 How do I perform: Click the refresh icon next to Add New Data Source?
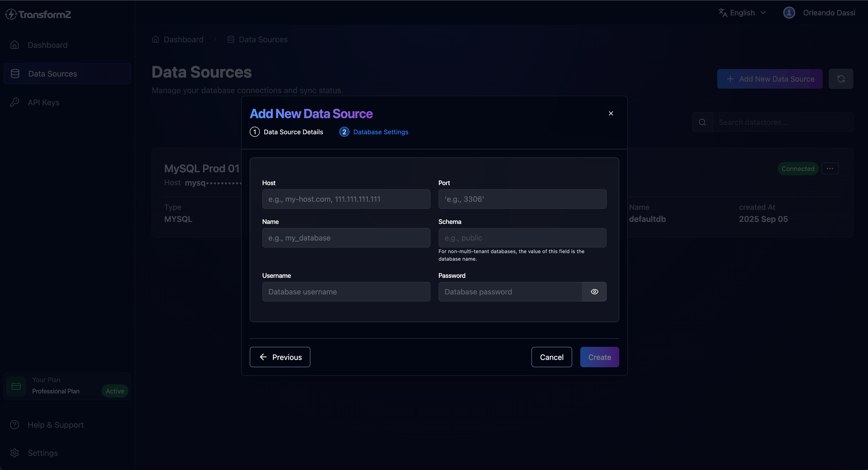point(841,79)
